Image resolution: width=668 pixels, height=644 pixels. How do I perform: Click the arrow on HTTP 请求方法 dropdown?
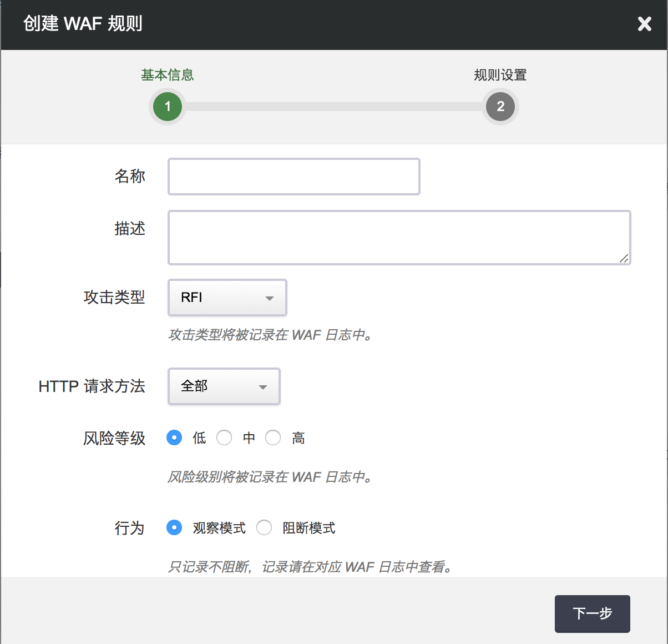(x=263, y=387)
